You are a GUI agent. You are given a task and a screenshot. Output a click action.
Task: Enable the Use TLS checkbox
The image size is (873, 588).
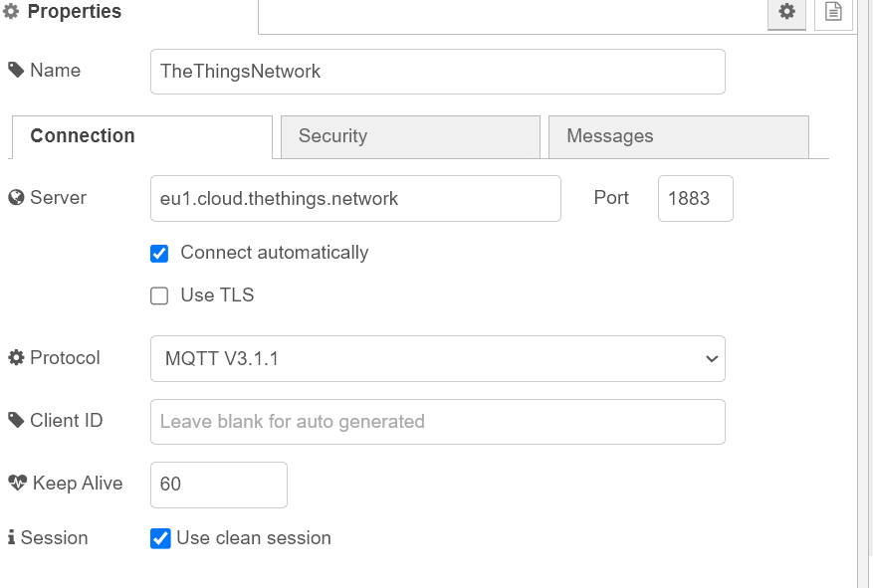click(x=159, y=296)
